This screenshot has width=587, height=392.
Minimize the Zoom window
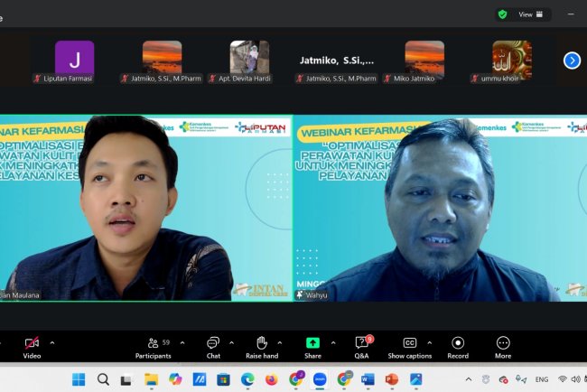tap(571, 14)
